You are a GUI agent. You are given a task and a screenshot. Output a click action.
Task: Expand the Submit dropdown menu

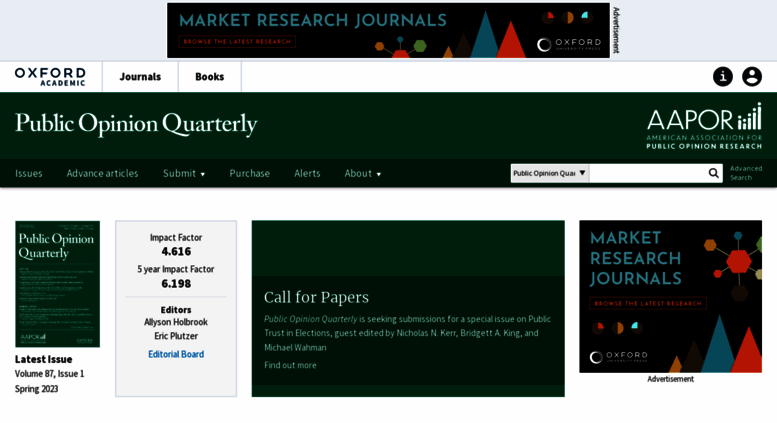pyautogui.click(x=184, y=173)
